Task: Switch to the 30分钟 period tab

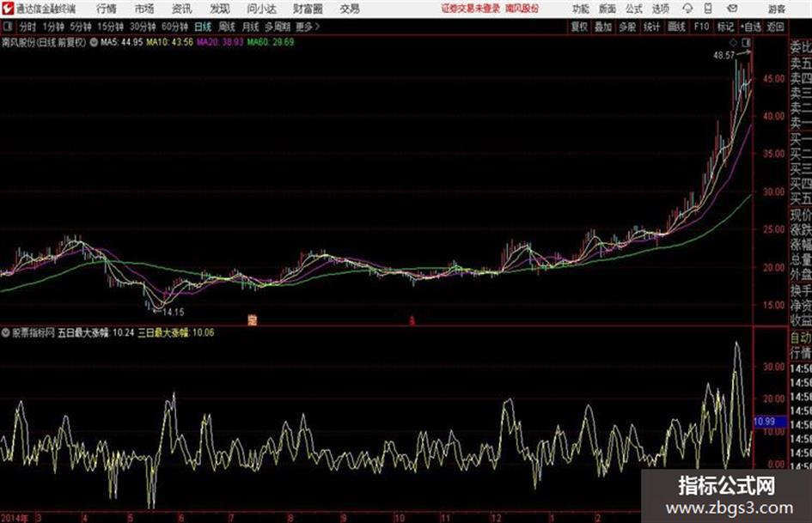Action: (143, 27)
